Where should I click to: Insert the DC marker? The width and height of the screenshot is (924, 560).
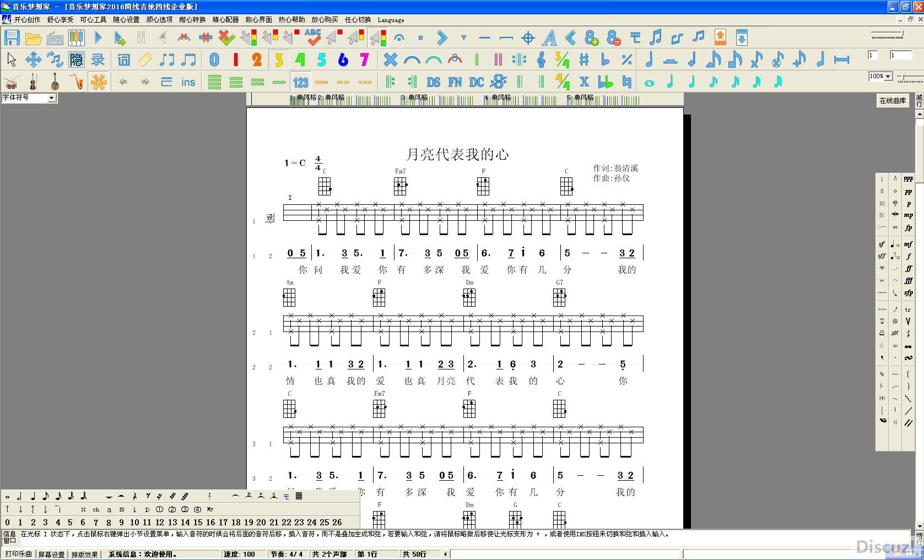click(x=476, y=82)
